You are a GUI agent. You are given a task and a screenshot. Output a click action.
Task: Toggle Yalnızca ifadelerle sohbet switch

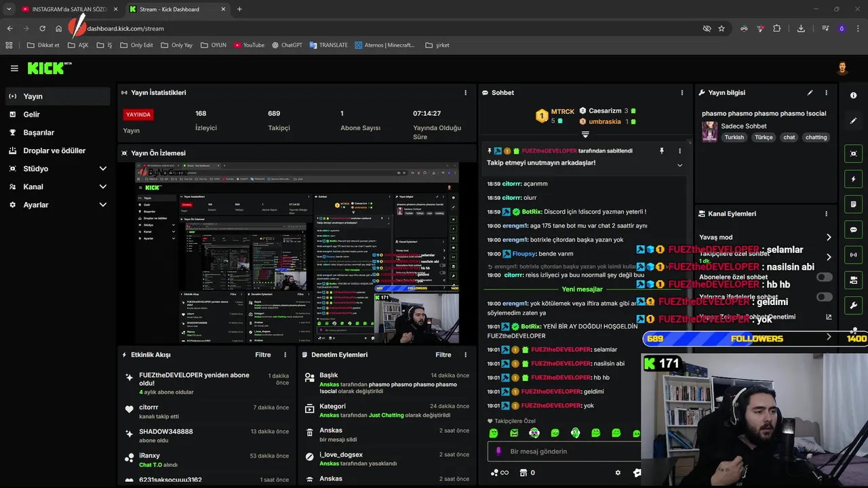824,297
